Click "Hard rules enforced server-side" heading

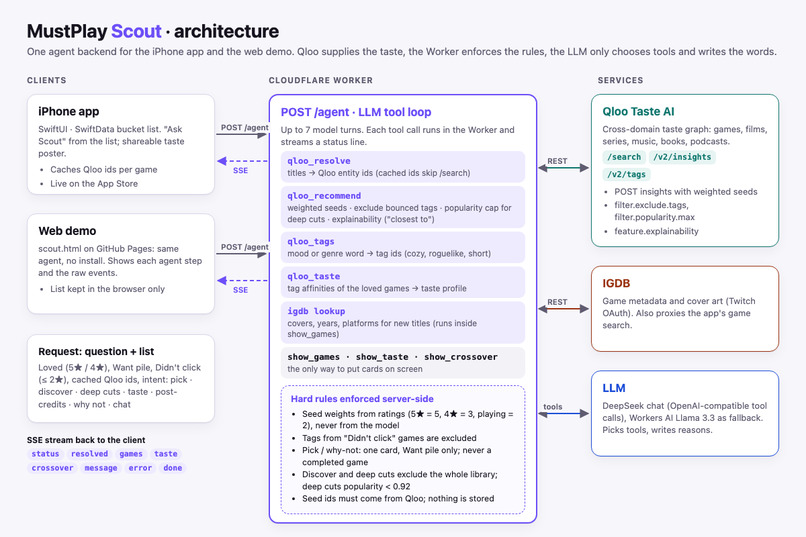[362, 399]
